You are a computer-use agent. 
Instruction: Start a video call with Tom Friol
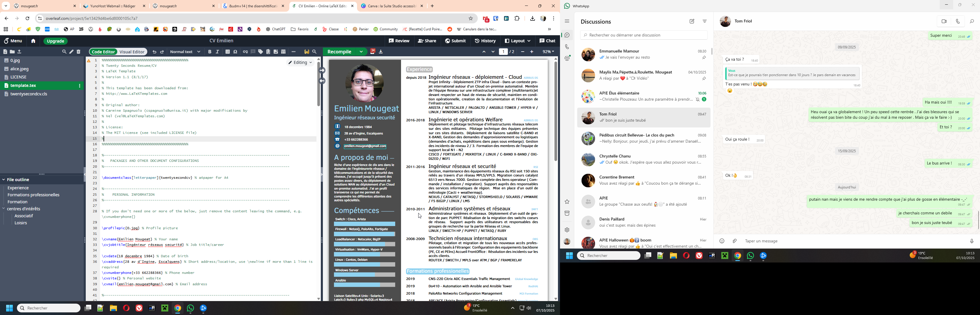coord(944,22)
